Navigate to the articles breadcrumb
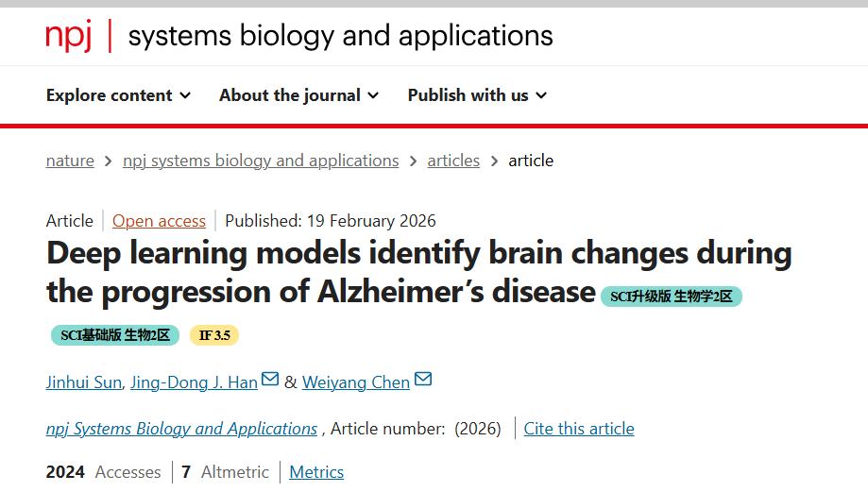The width and height of the screenshot is (868, 492). 453,161
